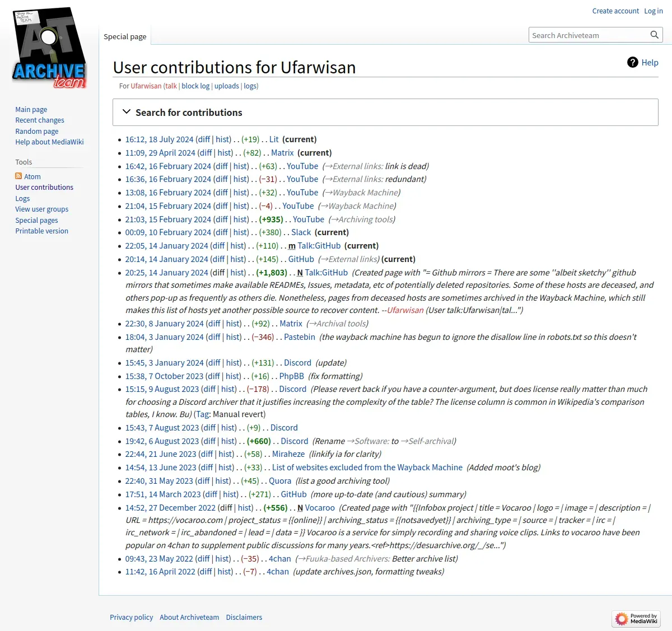Click the Powered by MediaWiki badge
672x631 pixels.
tap(636, 619)
